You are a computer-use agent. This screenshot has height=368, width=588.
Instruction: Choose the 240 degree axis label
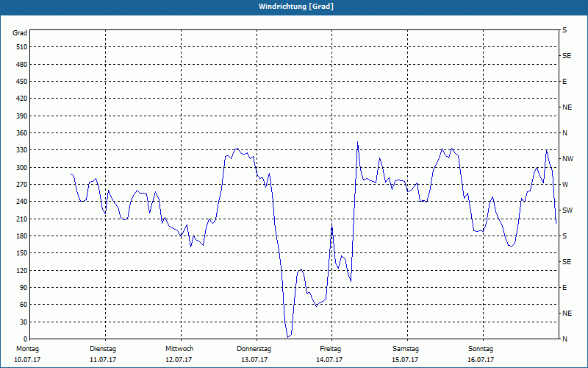coord(22,202)
